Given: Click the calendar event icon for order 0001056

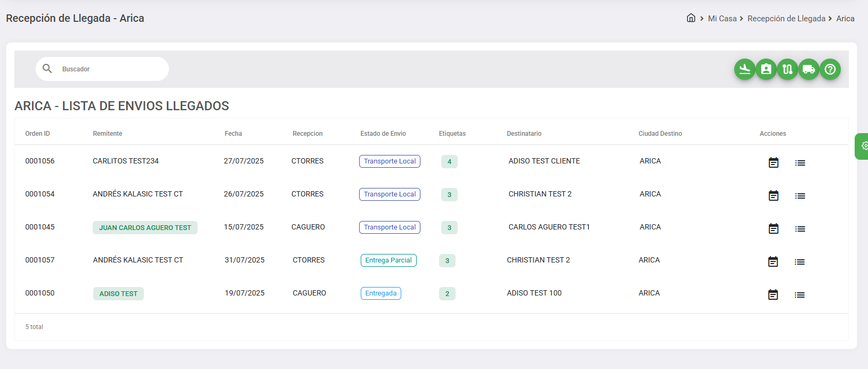Looking at the screenshot, I should coord(773,162).
